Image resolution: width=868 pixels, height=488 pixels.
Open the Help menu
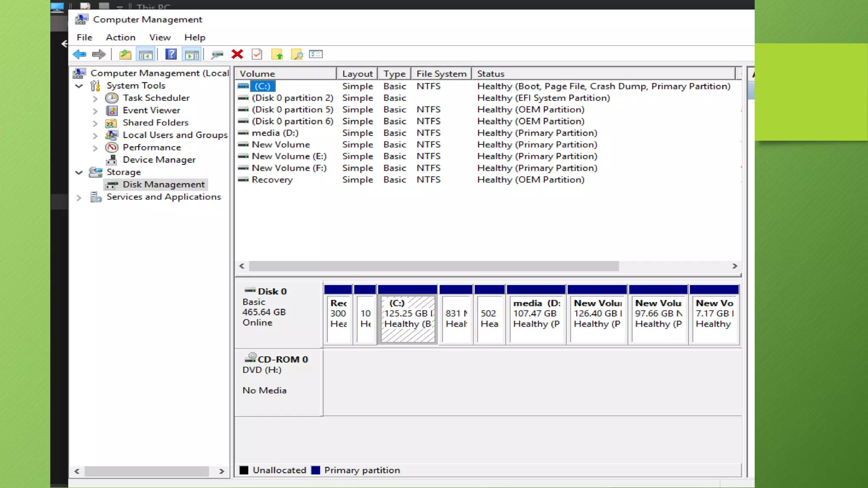195,37
